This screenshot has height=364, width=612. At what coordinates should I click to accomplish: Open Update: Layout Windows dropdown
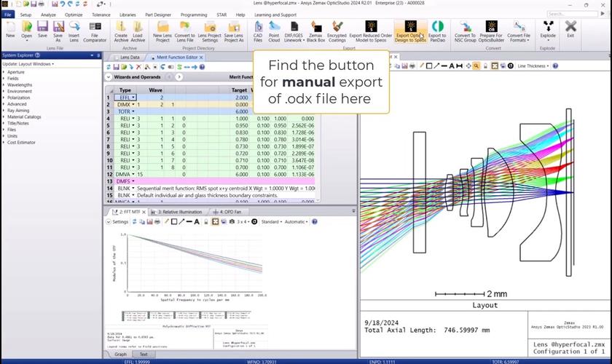[x=28, y=64]
